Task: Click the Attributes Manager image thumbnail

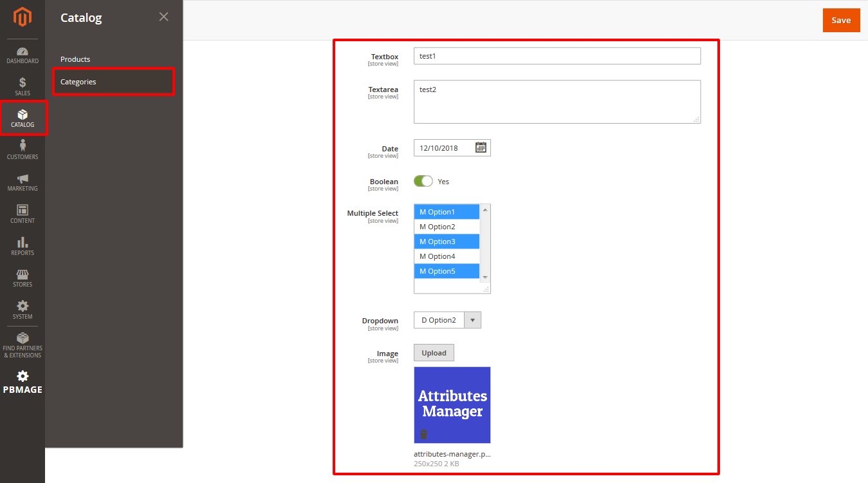Action: tap(452, 405)
